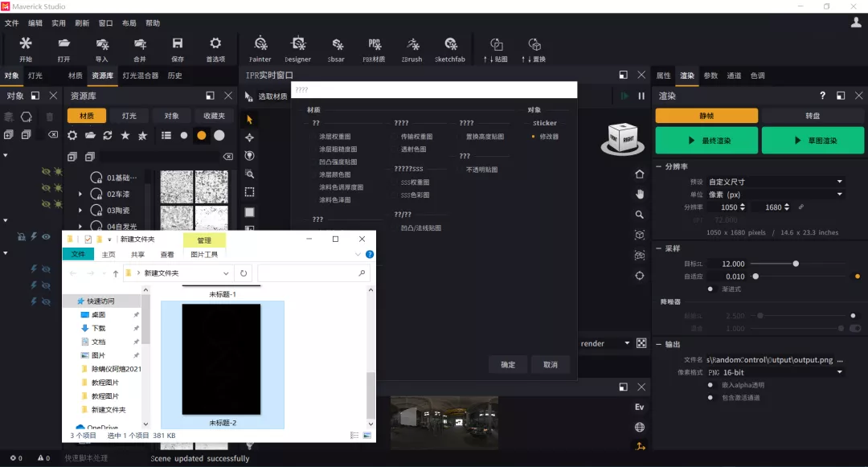Viewport: 868px width, 467px height.
Task: Open the Sketchfab toolbar icon
Action: (x=450, y=43)
